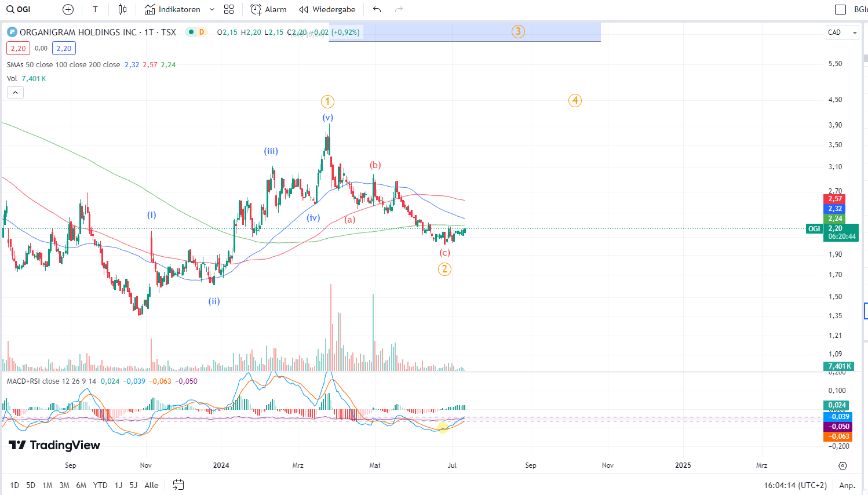Click the red 2,57 SMA price label
Screen dimensions: 868x495
coord(835,199)
